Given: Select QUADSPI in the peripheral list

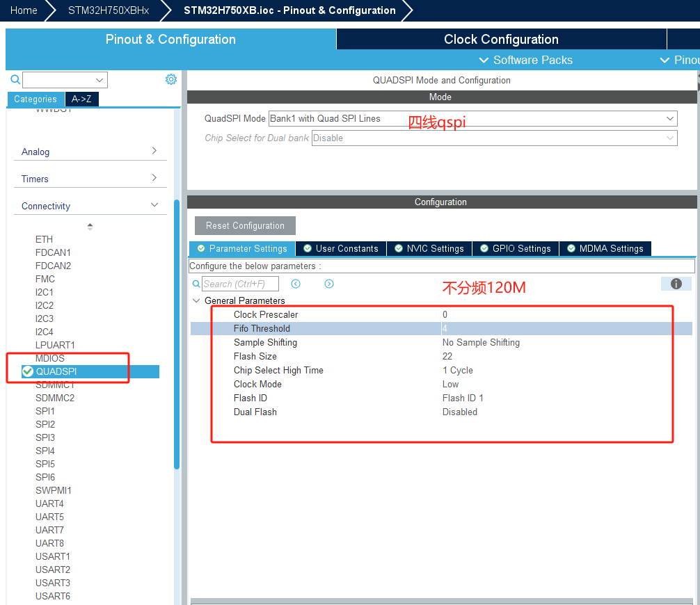Looking at the screenshot, I should tap(90, 371).
